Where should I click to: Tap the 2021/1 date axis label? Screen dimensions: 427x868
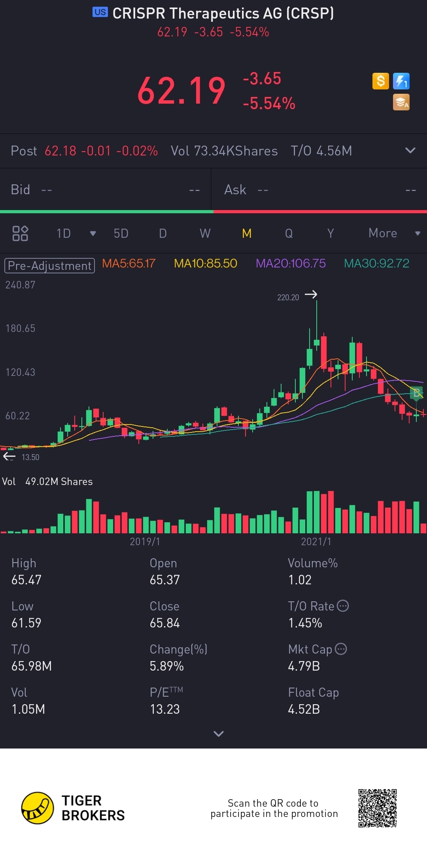tap(316, 542)
